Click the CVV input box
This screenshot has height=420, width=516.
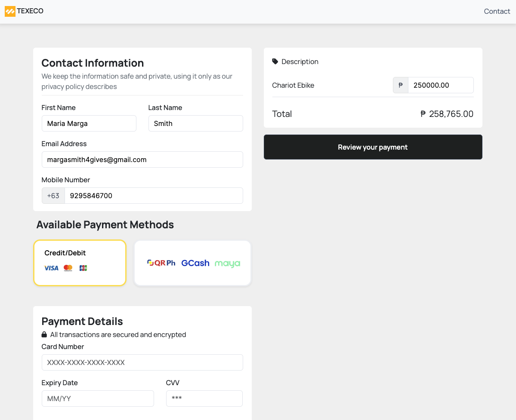coord(204,399)
